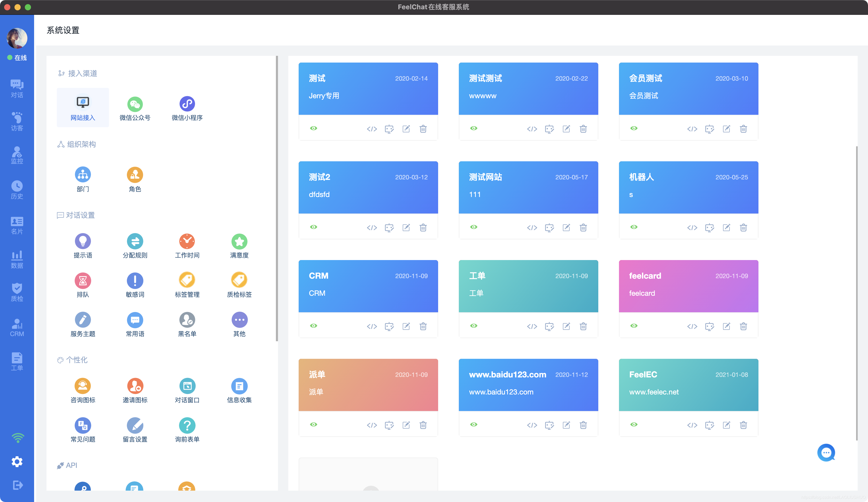Click the right-side page scrollbar

(x=857, y=293)
